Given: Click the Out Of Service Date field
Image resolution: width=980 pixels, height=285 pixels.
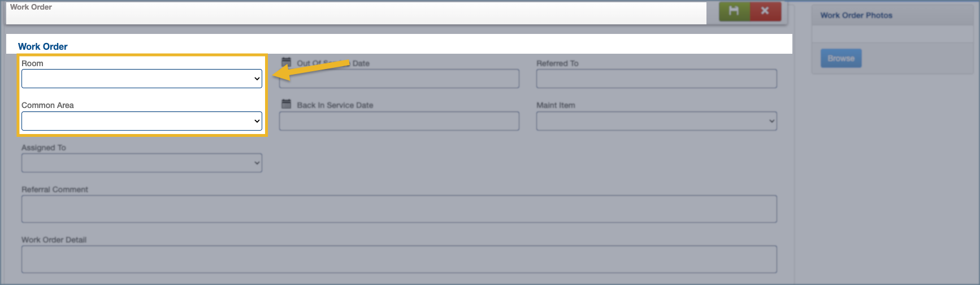Looking at the screenshot, I should coord(399,79).
